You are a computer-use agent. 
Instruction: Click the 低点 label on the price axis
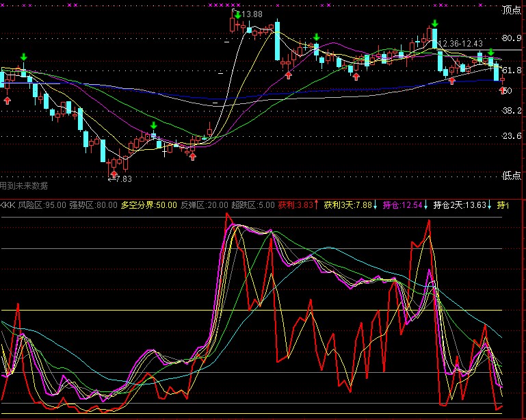(x=512, y=175)
